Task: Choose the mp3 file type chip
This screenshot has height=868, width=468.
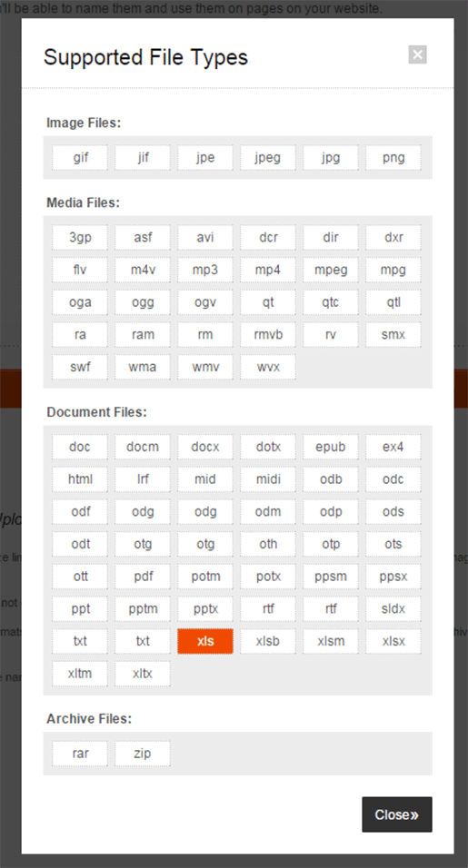Action: [x=205, y=270]
